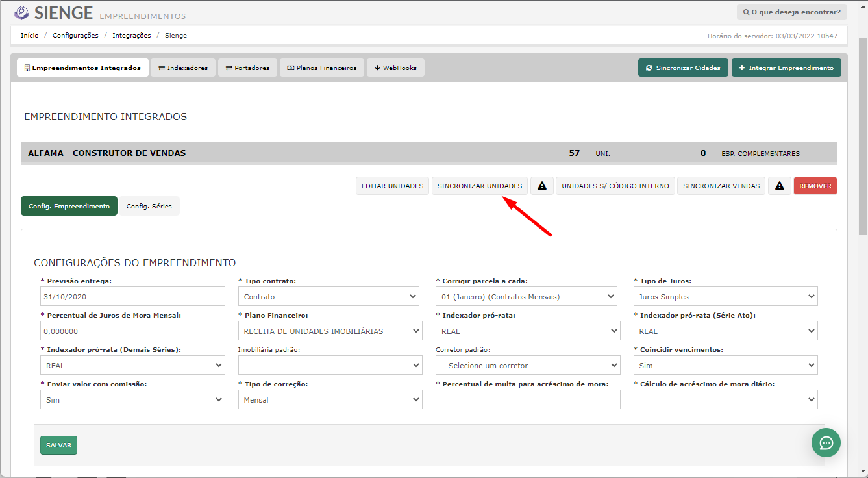Click the Percentual de multa input field
This screenshot has width=868, height=478.
[x=528, y=399]
